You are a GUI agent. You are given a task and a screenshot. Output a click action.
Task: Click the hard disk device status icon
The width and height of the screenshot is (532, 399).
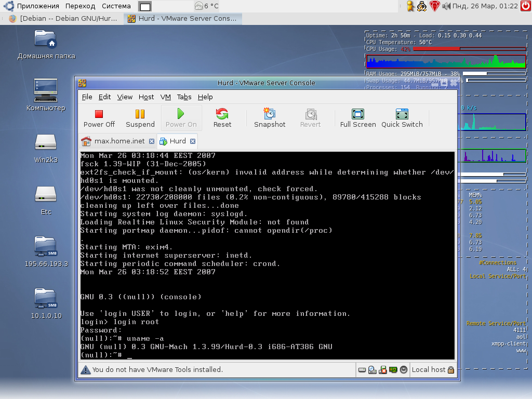tap(362, 370)
